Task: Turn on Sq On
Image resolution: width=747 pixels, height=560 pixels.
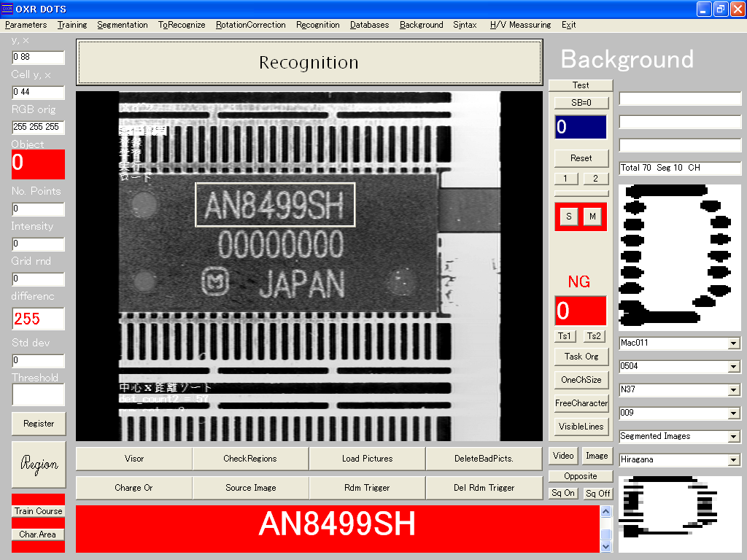Action: [x=562, y=494]
